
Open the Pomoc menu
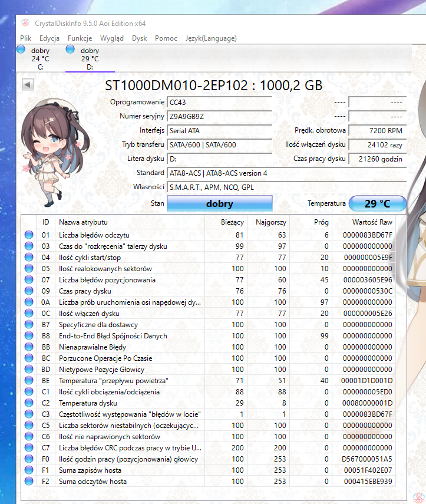tap(166, 38)
